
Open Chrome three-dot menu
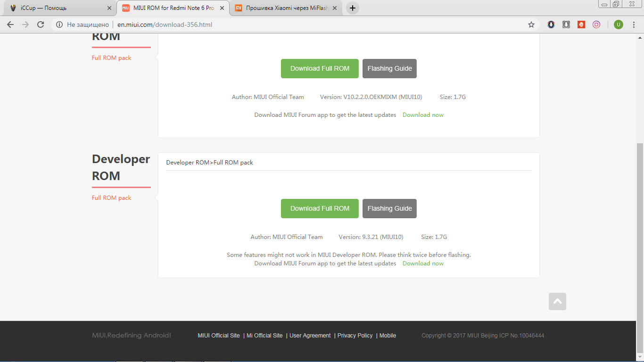click(x=634, y=25)
